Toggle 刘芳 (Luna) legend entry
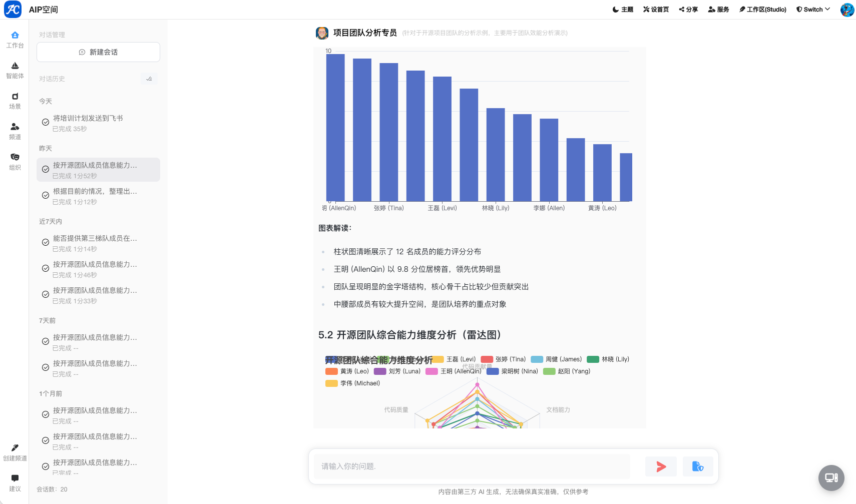Screen dimensions: 856x504 [x=397, y=371]
